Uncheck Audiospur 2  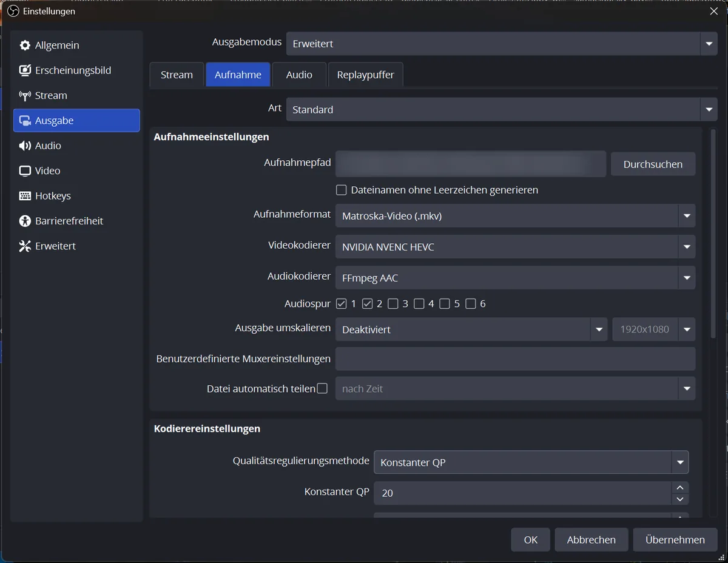click(367, 304)
